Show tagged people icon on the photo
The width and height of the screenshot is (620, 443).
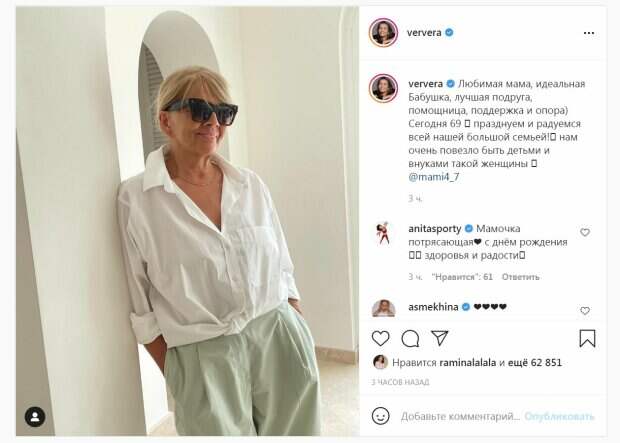click(x=35, y=416)
